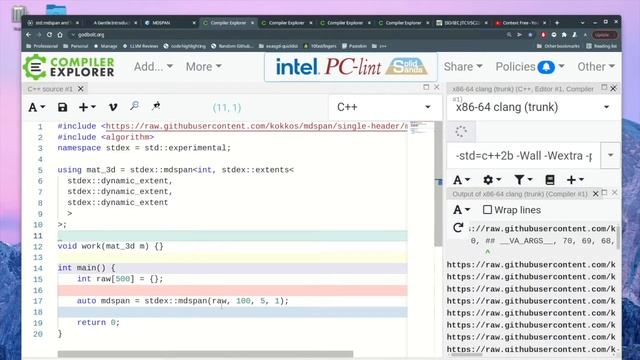Open the More menu
The width and height of the screenshot is (640, 360).
pyautogui.click(x=204, y=67)
